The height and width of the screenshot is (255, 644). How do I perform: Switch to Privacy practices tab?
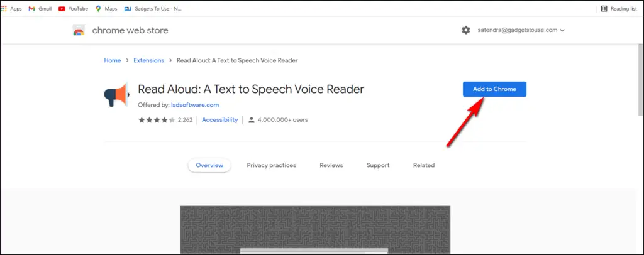pos(272,165)
